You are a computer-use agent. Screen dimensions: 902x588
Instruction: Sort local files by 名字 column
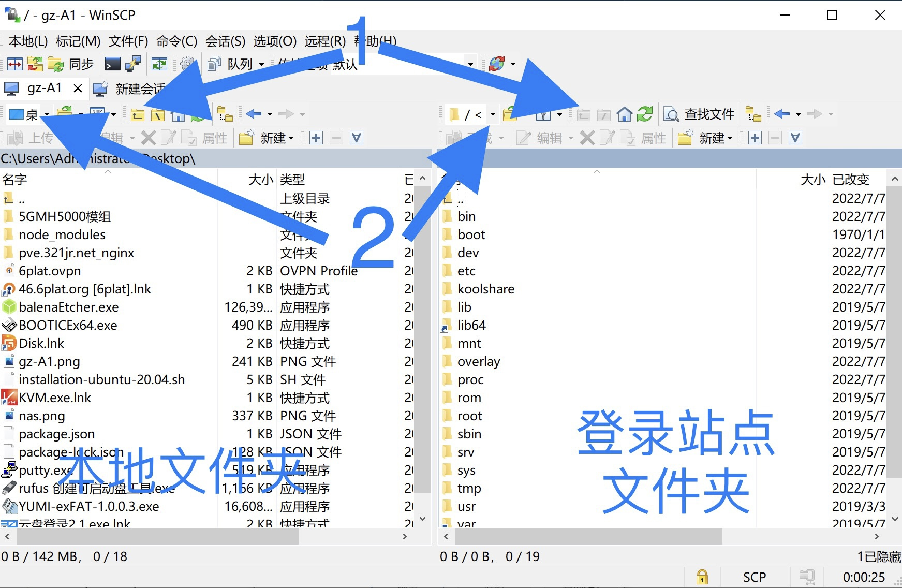pyautogui.click(x=109, y=180)
